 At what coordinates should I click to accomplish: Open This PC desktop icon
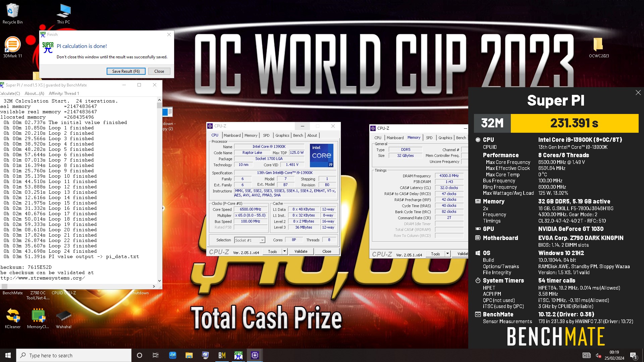[x=63, y=14]
